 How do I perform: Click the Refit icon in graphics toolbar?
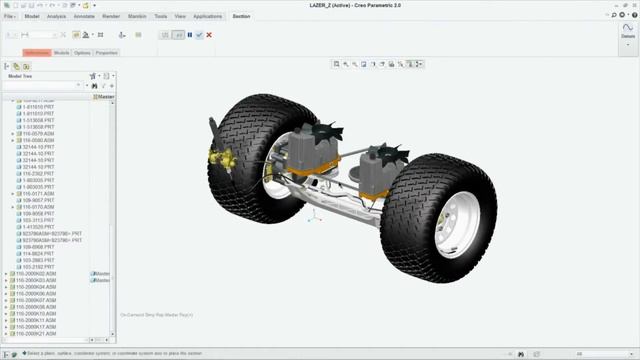coord(336,64)
